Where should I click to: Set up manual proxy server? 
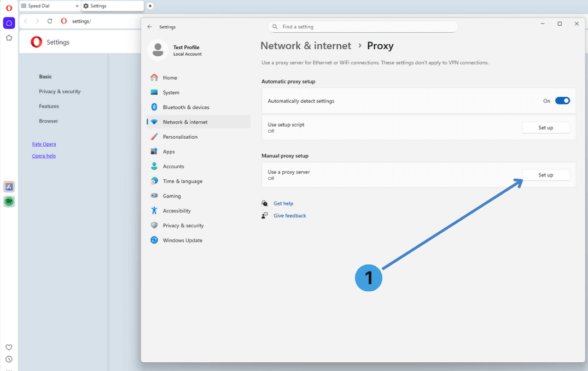(546, 175)
